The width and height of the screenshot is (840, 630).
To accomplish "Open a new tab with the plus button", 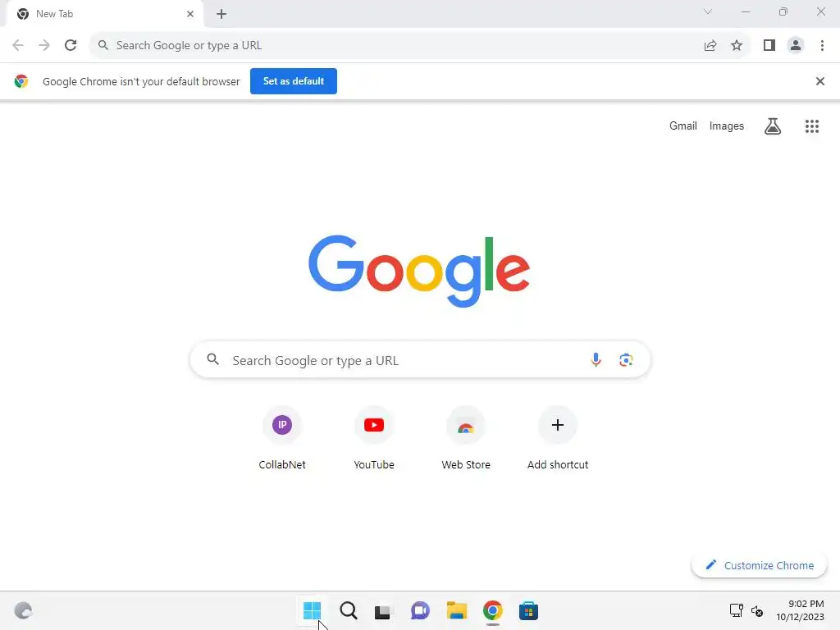I will click(221, 14).
